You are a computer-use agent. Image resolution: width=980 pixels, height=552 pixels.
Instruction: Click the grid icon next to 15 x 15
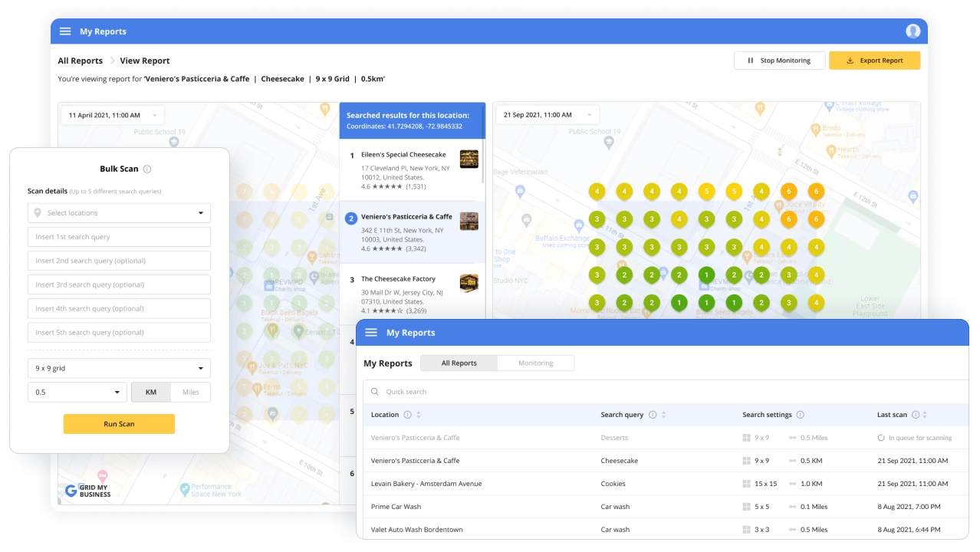click(745, 484)
